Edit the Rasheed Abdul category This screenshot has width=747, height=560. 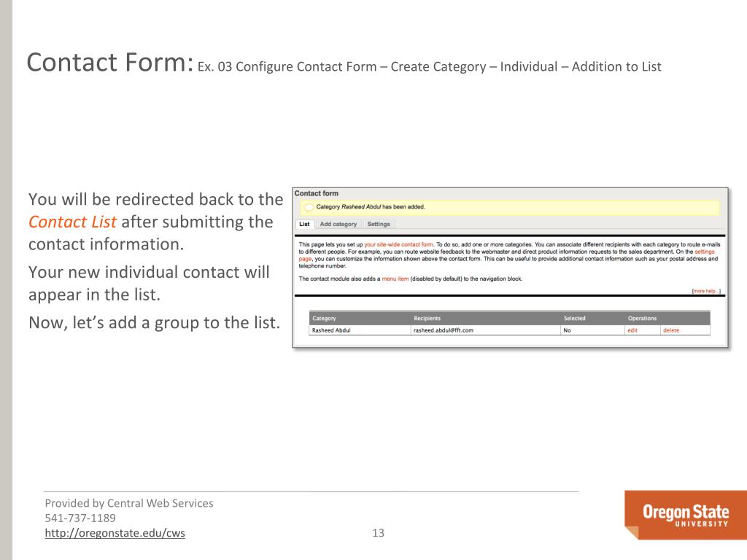632,330
